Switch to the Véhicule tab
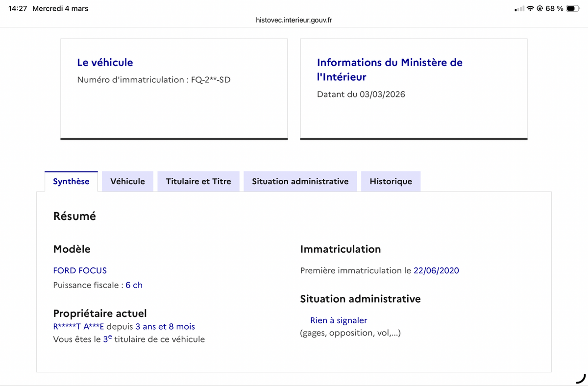The image size is (588, 386). pos(127,181)
